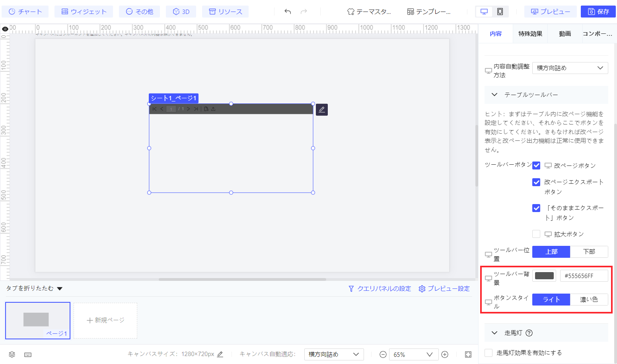The height and width of the screenshot is (364, 617).
Task: Click the #555656FF color value field
Action: pos(584,276)
